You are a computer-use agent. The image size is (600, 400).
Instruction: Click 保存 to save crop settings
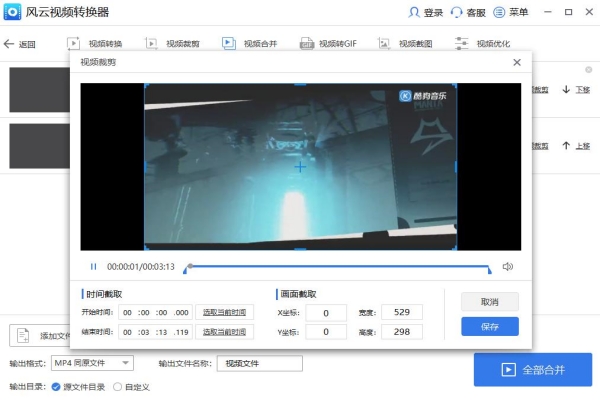[490, 326]
